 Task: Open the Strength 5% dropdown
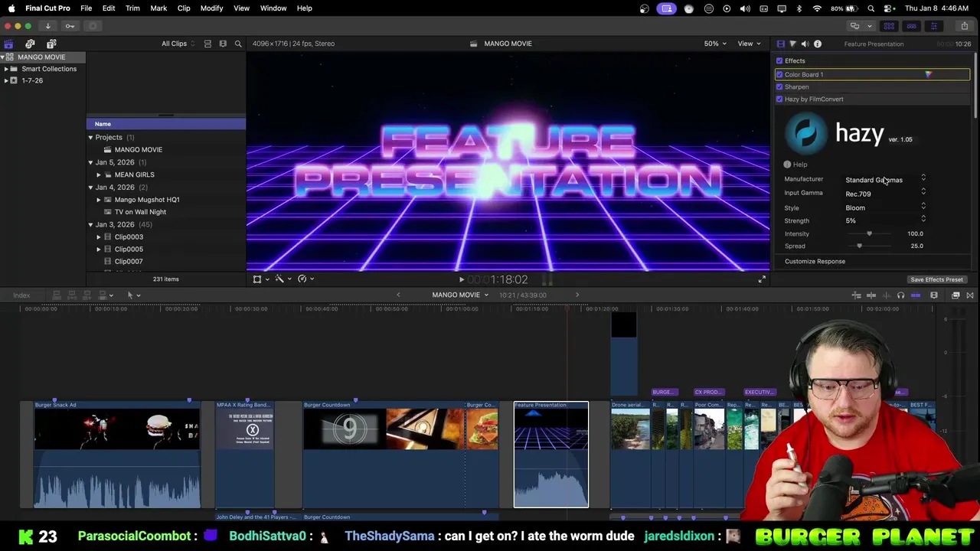pyautogui.click(x=886, y=220)
